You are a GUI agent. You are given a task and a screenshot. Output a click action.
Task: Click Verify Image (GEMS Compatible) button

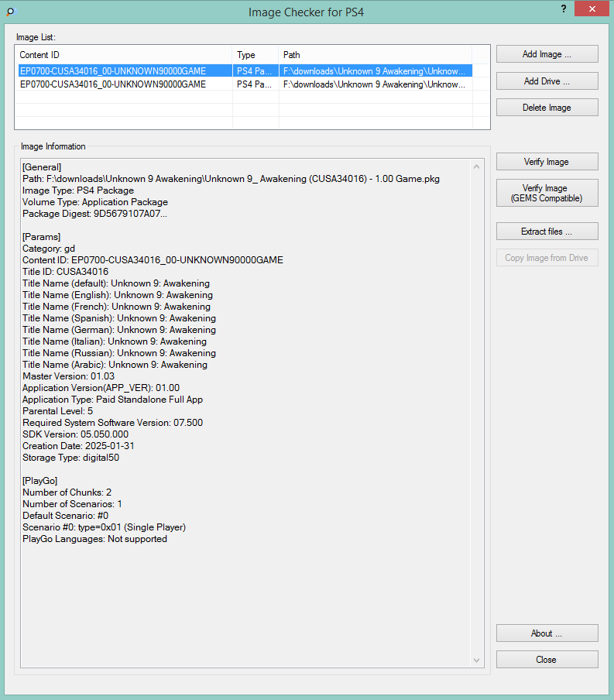(x=547, y=193)
